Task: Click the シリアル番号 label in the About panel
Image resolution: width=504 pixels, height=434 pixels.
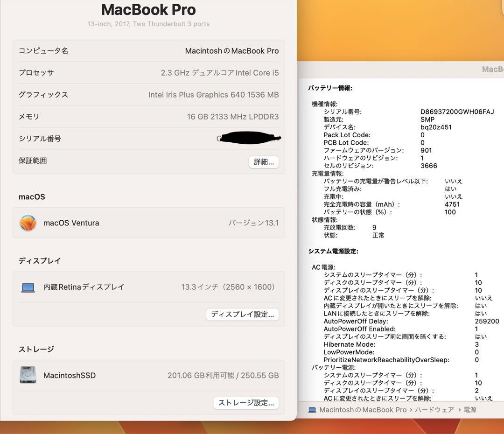Action: [x=40, y=139]
